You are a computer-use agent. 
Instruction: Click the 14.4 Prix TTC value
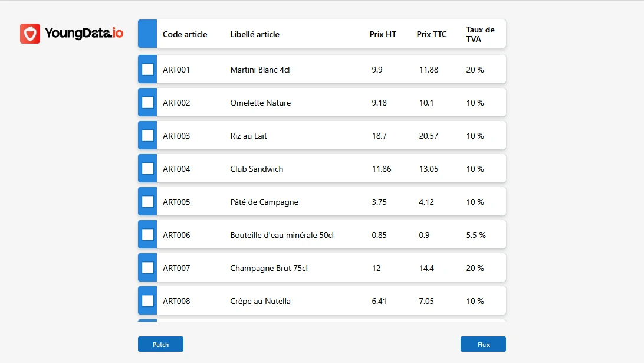(x=426, y=268)
